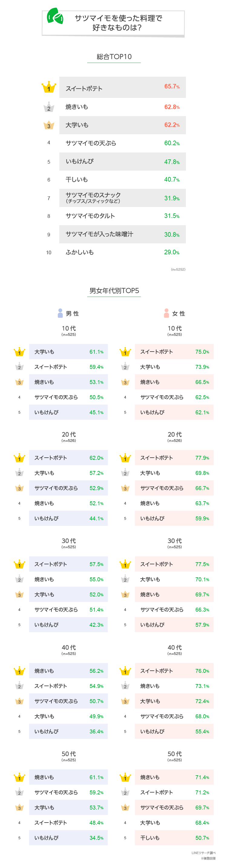227x868 pixels.
Task: Click silver crown in female 20代 ranking
Action: click(x=125, y=472)
